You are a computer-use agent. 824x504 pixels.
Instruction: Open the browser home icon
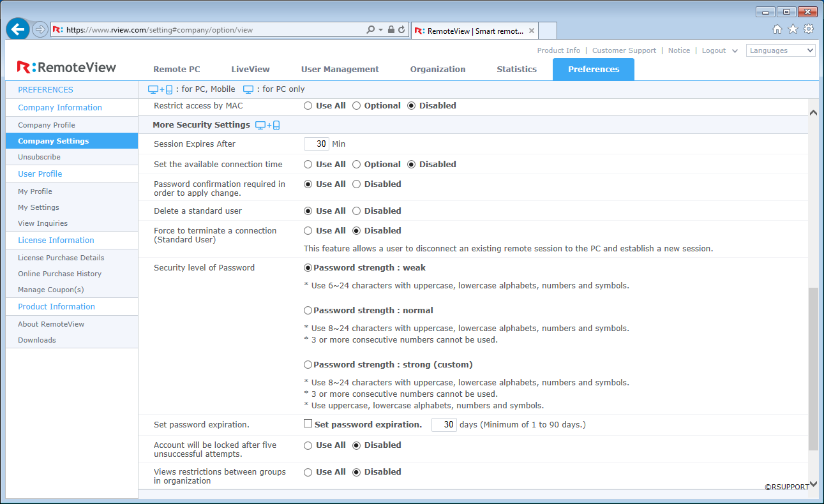[777, 29]
